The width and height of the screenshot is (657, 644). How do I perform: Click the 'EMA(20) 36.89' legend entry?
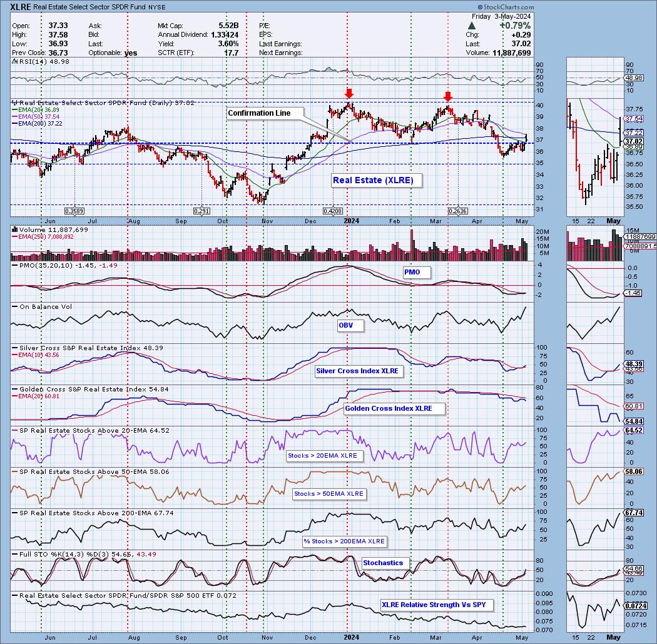35,109
